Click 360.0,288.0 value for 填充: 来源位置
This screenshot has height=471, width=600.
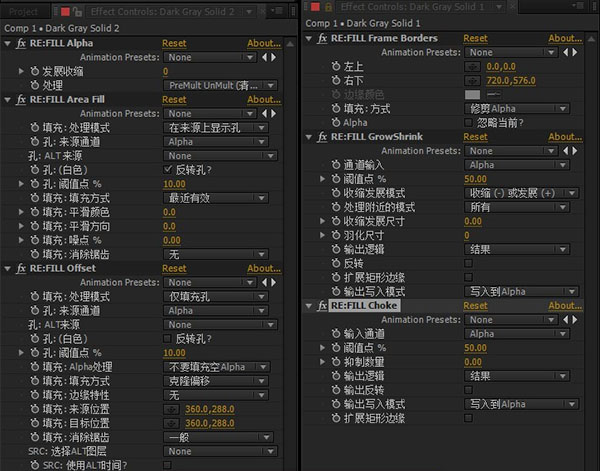tap(210, 409)
